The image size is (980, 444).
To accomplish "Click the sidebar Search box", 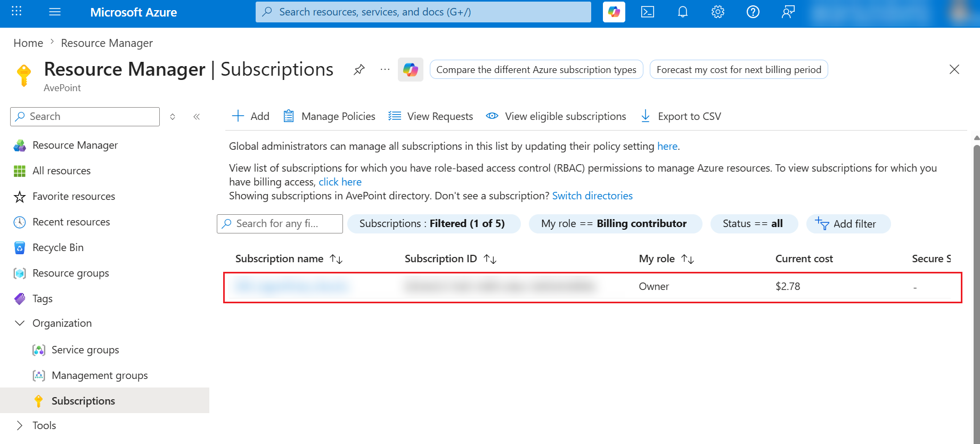I will click(85, 116).
